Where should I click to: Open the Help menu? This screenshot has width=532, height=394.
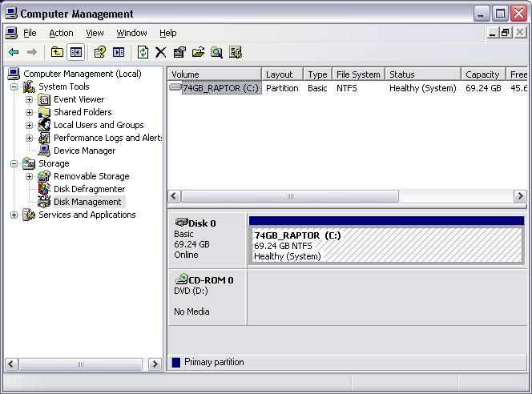168,33
